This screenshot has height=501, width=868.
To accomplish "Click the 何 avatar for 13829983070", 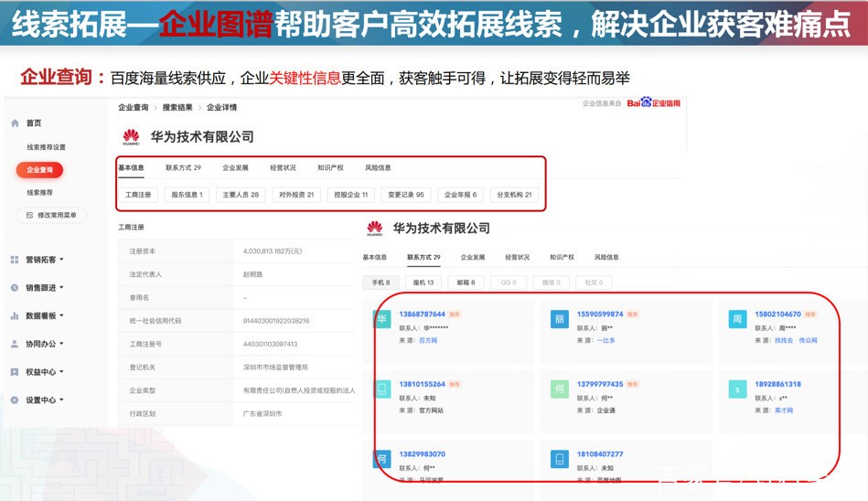I will click(382, 459).
